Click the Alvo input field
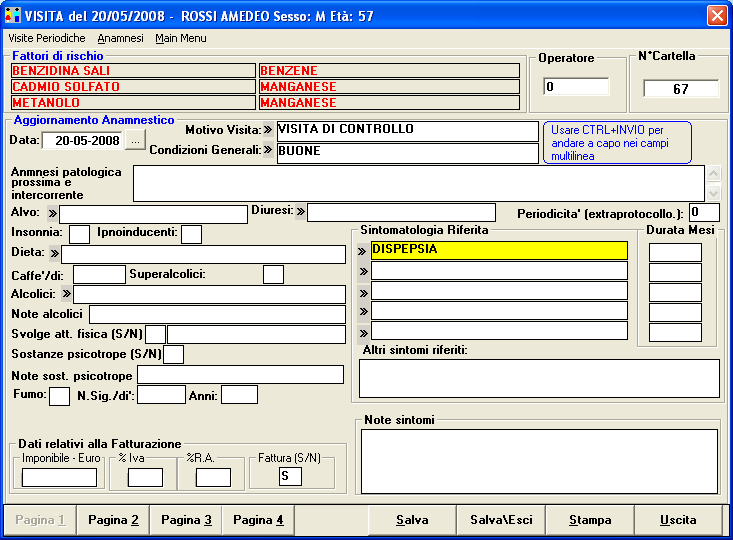This screenshot has width=733, height=540. click(153, 215)
